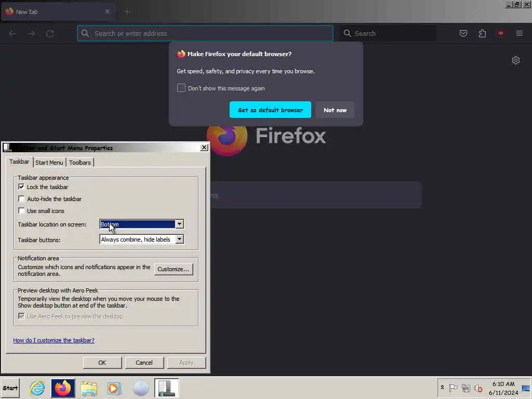Dismiss prompt with Not now
This screenshot has height=399, width=532.
click(x=335, y=110)
